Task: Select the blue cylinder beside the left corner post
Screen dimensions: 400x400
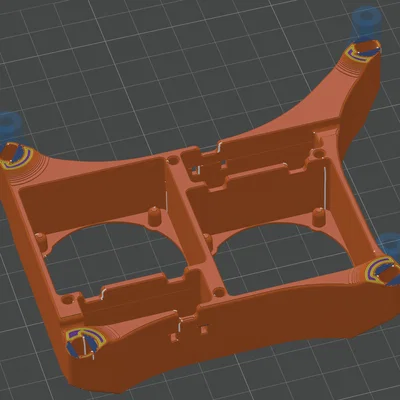Action: (x=9, y=128)
